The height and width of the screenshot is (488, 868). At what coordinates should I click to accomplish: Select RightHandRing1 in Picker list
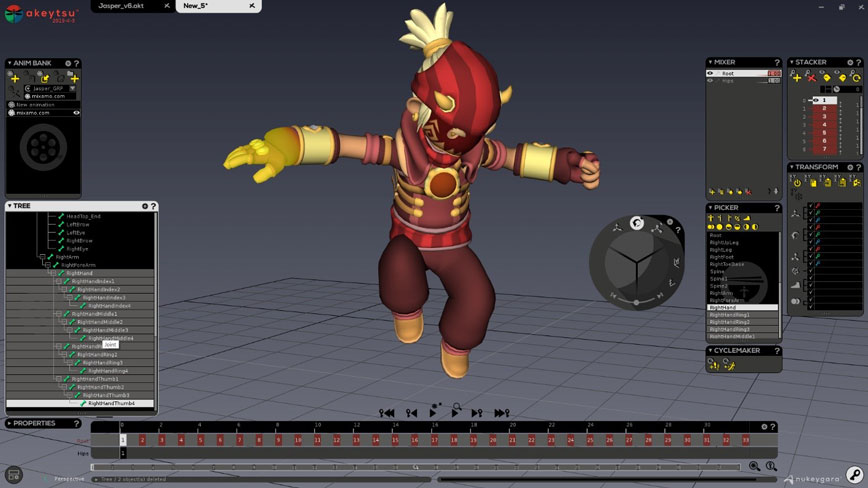(743, 315)
